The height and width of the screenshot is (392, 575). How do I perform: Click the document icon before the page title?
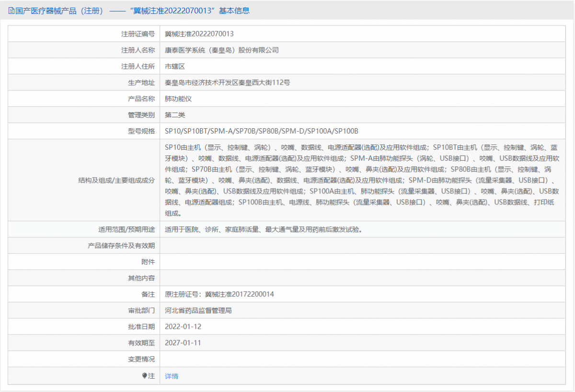[11, 10]
